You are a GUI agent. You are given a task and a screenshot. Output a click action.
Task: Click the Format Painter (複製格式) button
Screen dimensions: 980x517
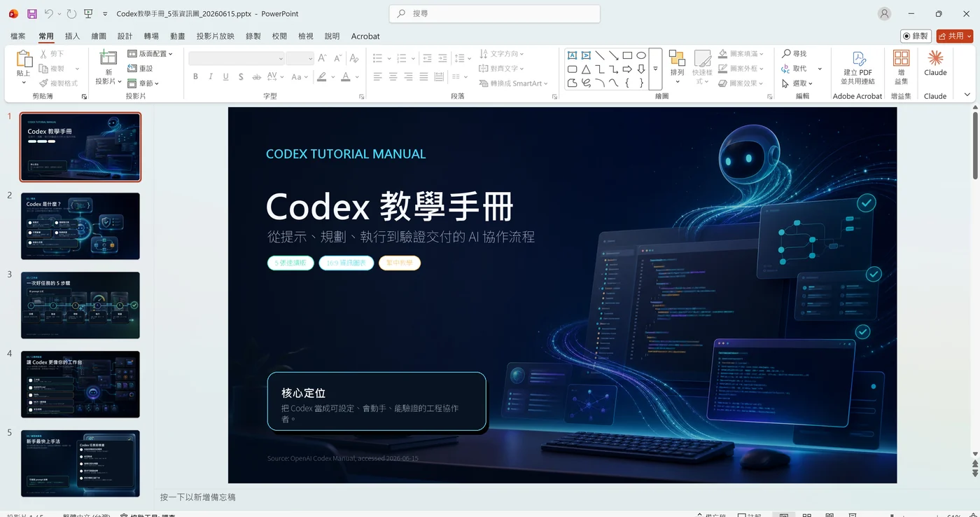tap(59, 83)
